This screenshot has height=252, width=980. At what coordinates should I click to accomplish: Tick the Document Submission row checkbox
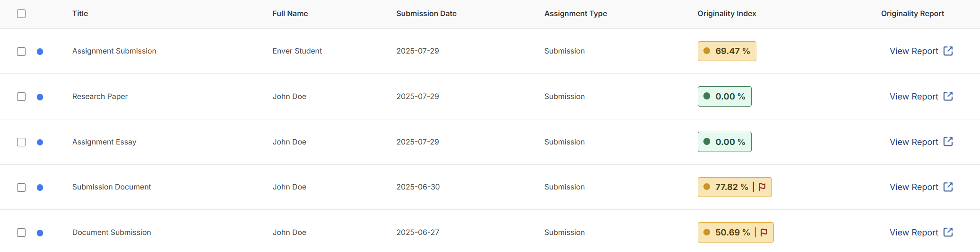coord(21,233)
